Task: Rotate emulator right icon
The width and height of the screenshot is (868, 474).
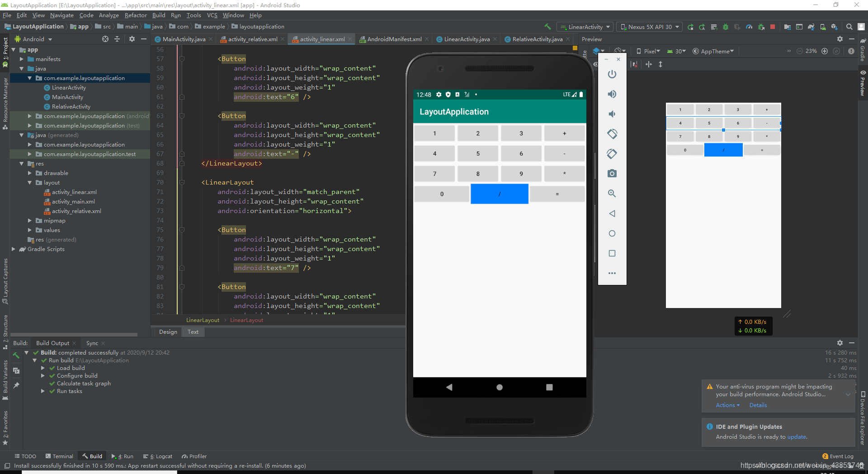Action: 612,154
